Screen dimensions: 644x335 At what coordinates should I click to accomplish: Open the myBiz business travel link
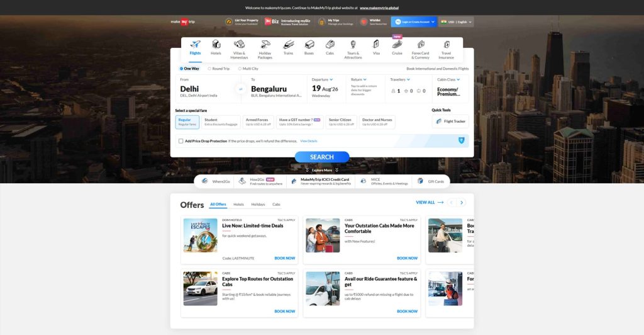coord(287,22)
